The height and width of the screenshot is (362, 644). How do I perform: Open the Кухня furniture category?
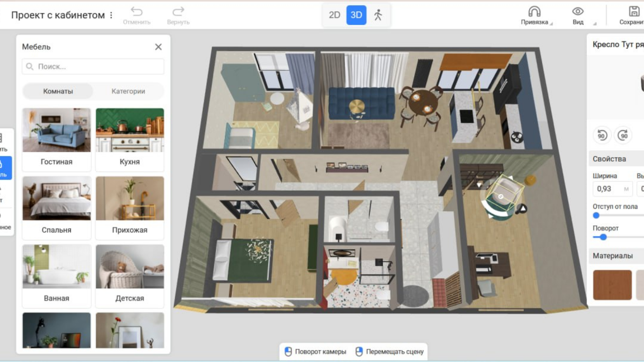coord(130,139)
